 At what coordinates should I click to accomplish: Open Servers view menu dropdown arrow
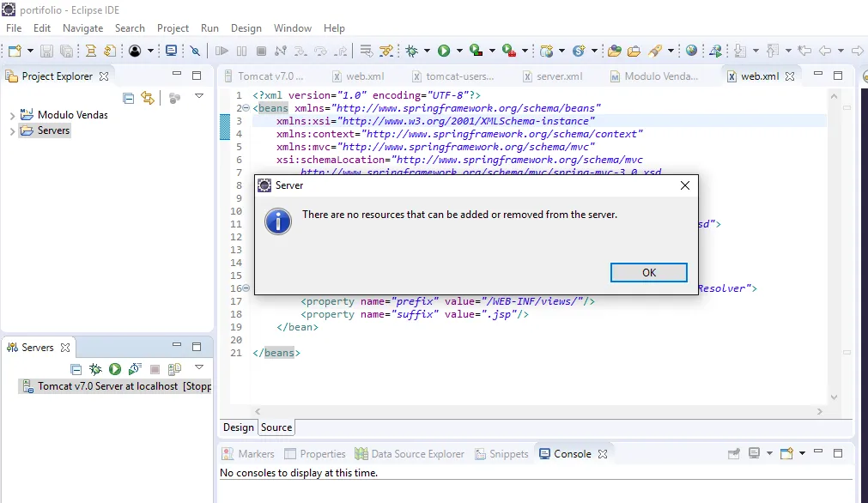click(x=199, y=367)
